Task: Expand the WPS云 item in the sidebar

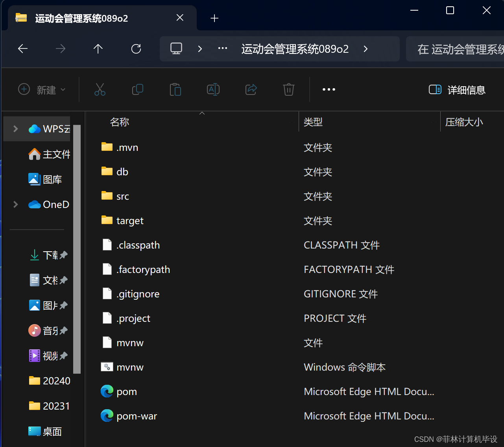Action: click(x=15, y=128)
